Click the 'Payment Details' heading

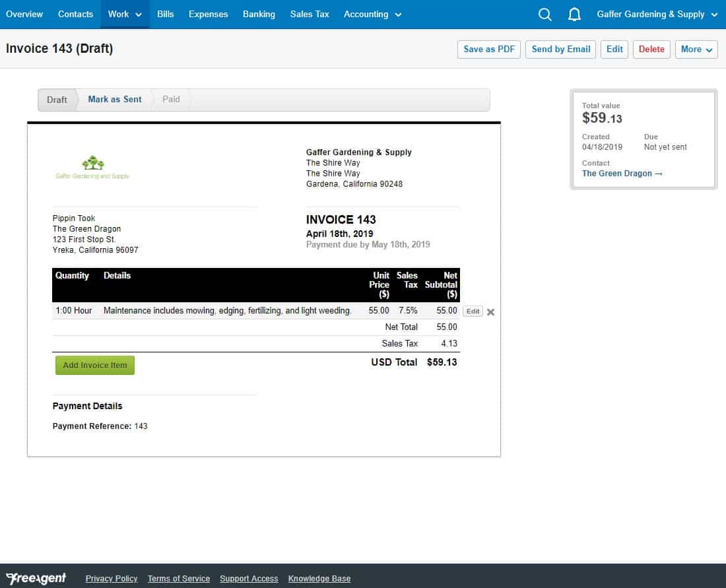(x=88, y=406)
